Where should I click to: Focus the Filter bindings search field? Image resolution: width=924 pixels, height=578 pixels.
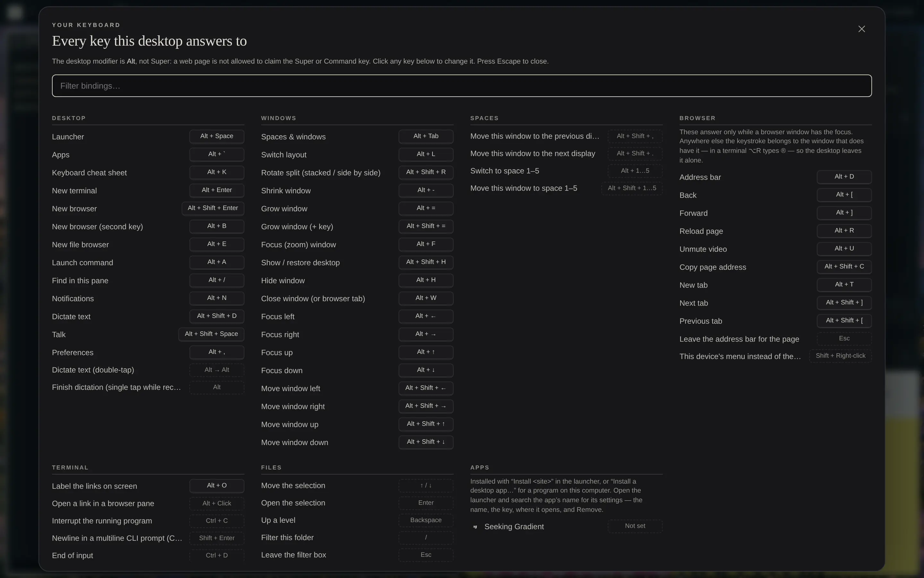coord(462,86)
